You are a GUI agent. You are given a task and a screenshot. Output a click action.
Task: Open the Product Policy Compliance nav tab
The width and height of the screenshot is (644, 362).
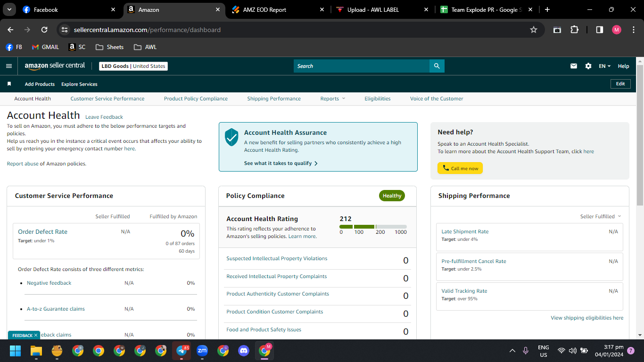(x=196, y=99)
